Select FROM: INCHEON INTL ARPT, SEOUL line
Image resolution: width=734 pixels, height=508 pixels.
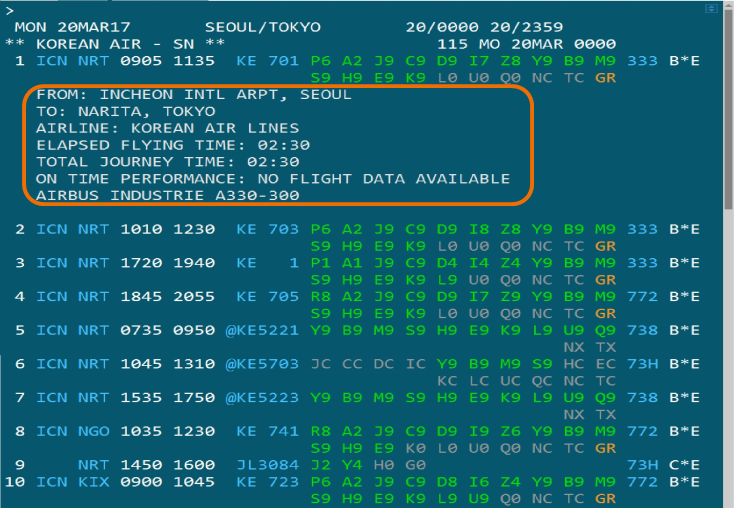point(194,95)
